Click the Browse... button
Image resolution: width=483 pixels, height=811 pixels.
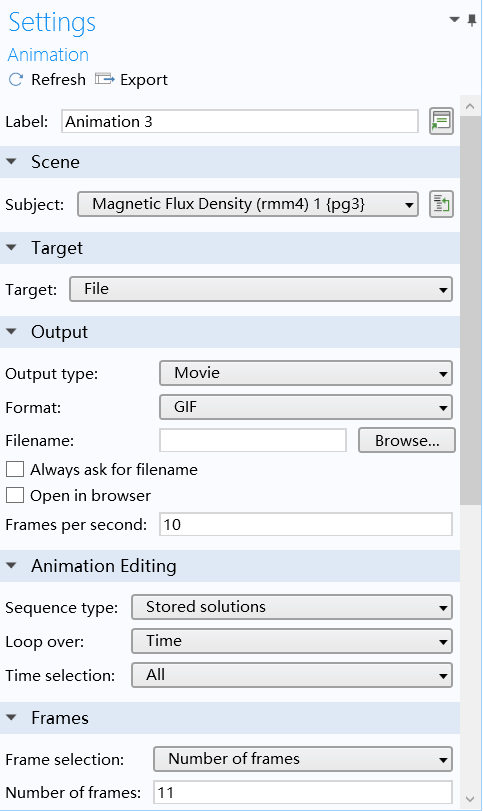point(407,441)
